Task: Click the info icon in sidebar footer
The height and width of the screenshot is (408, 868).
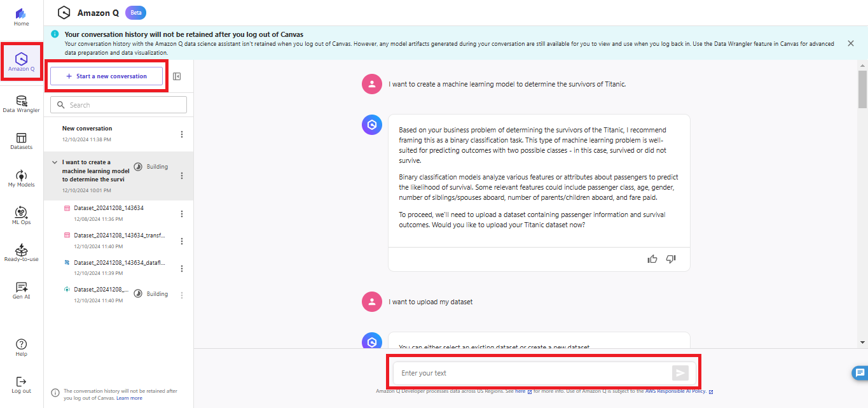Action: [x=55, y=393]
